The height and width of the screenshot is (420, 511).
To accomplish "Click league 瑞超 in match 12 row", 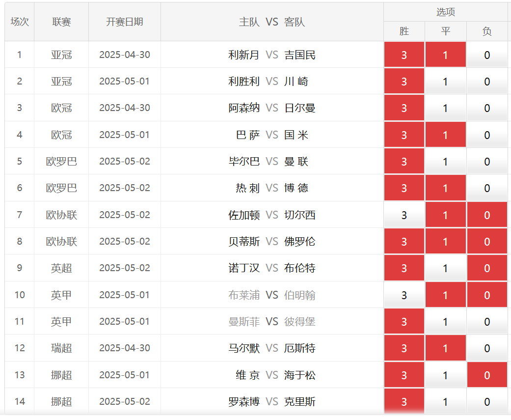I will pyautogui.click(x=61, y=348).
